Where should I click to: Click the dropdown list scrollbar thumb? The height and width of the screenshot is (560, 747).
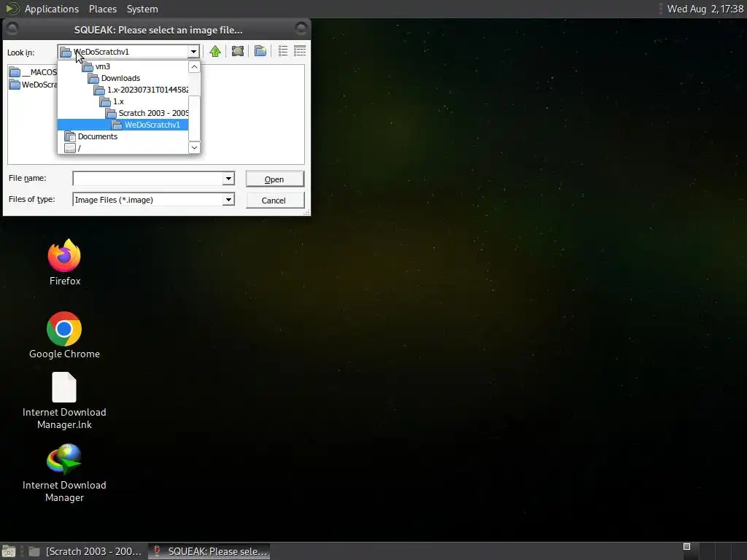point(194,118)
